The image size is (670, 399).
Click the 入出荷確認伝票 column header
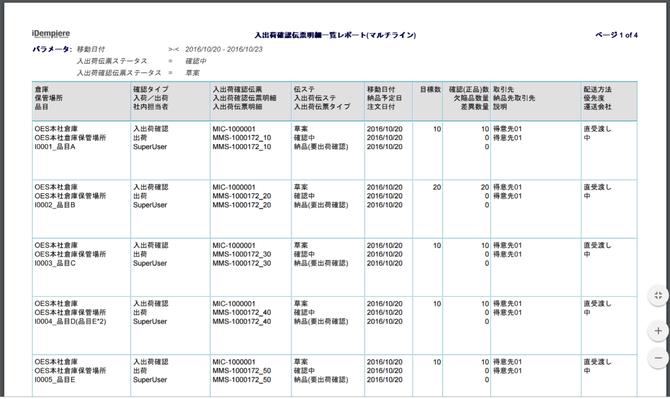tap(237, 89)
